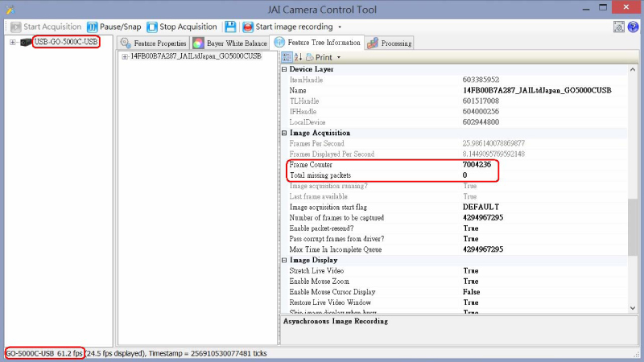644x362 pixels.
Task: Expand the USB-GO-5000C-USB camera tree node
Action: click(12, 43)
